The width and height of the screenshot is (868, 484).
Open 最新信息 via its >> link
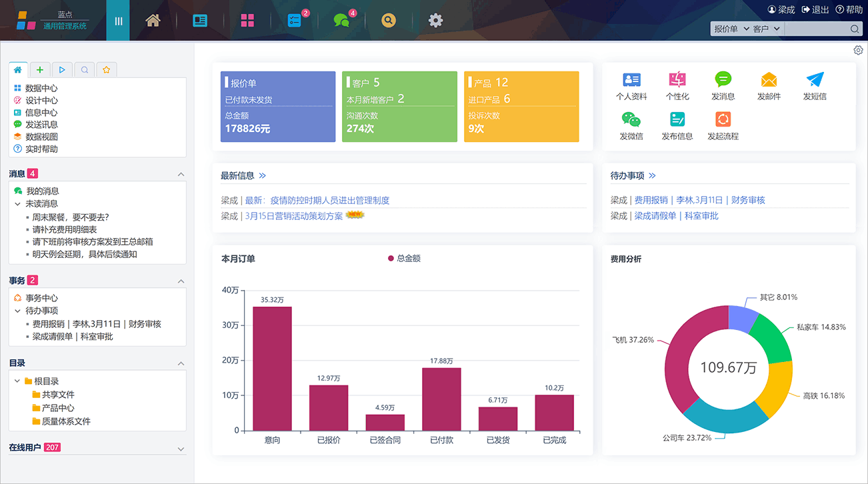[x=261, y=175]
